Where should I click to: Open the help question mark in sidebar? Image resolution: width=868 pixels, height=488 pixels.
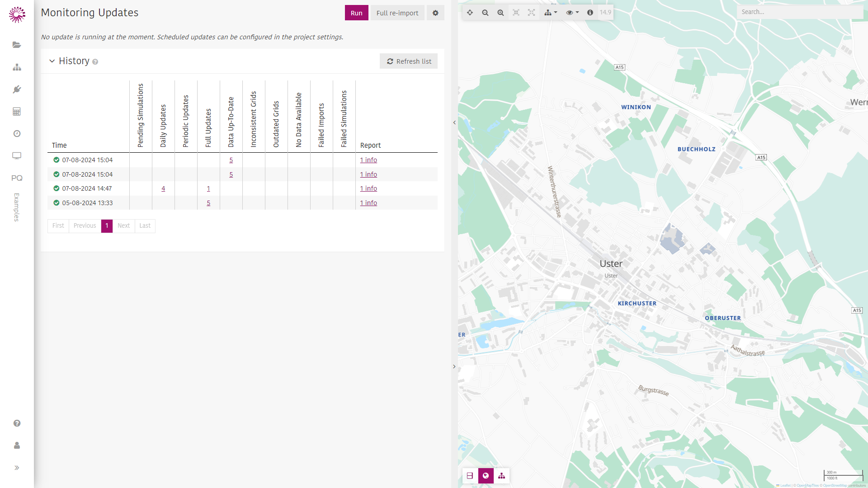point(17,423)
